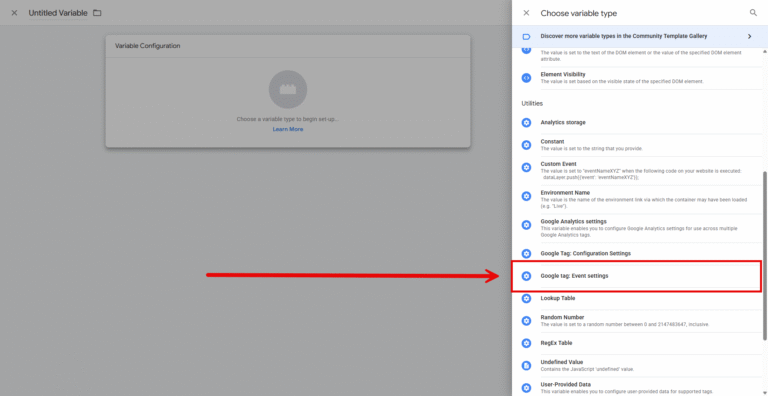Select the Lookup Table gear icon
This screenshot has height=396, width=768.
point(526,298)
